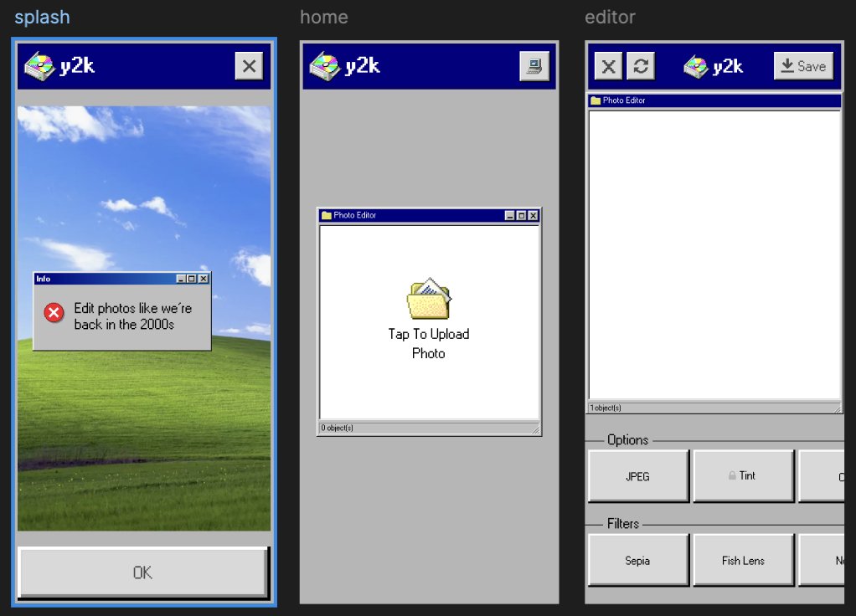Click folder icon in editor Photo Editor title
Viewport: 856px width, 616px height.
[596, 100]
